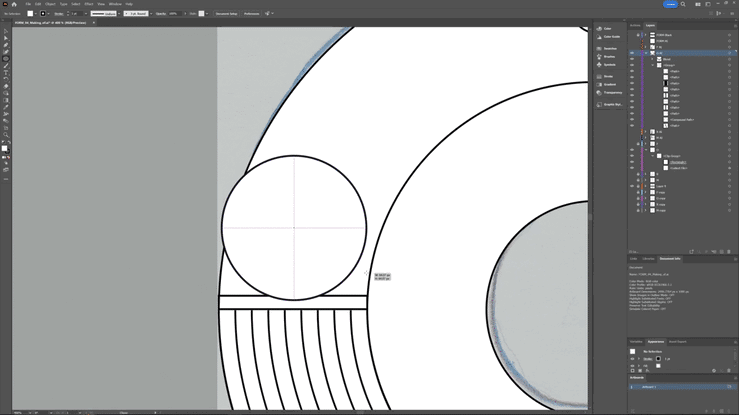Viewport: 739px width, 415px height.
Task: Open the Object menu
Action: tap(50, 4)
